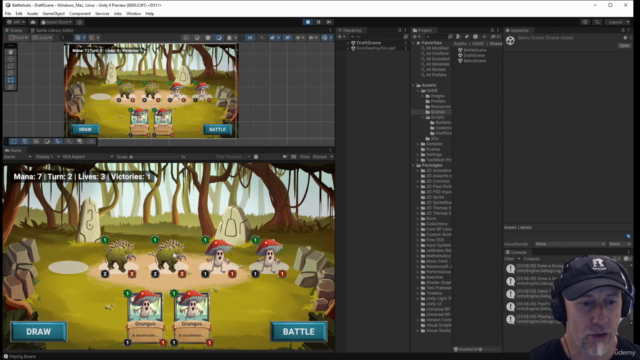Switch to Sprite Library Editor tab
This screenshot has height=360, width=640.
(x=52, y=30)
